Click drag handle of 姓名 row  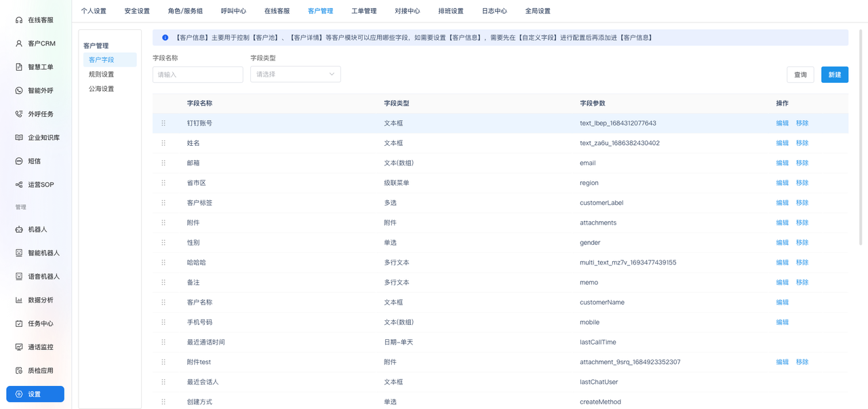coord(163,143)
